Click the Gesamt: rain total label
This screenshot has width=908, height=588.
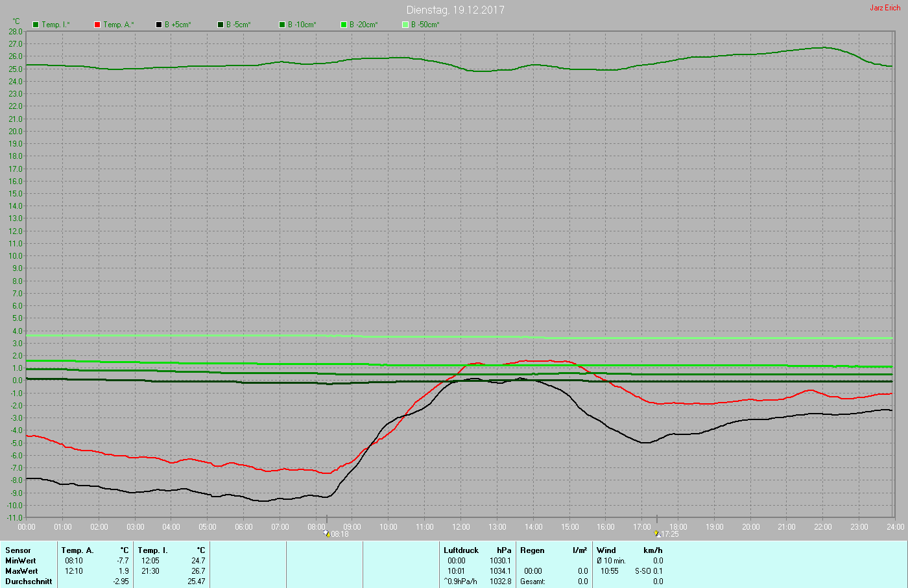click(x=533, y=582)
